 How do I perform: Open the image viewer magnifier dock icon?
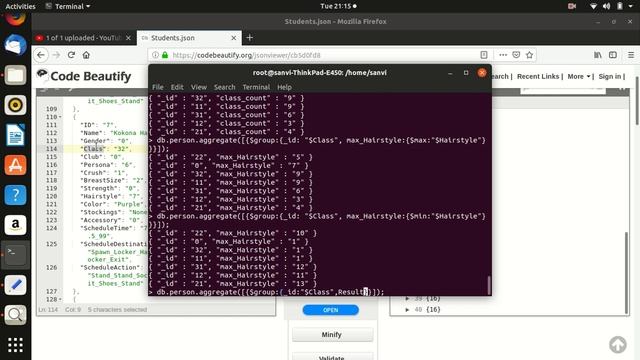pyautogui.click(x=15, y=315)
